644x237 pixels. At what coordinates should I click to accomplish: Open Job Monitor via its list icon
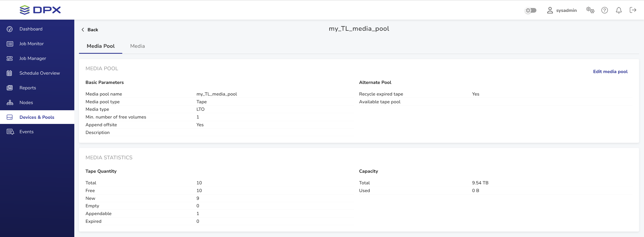click(10, 44)
